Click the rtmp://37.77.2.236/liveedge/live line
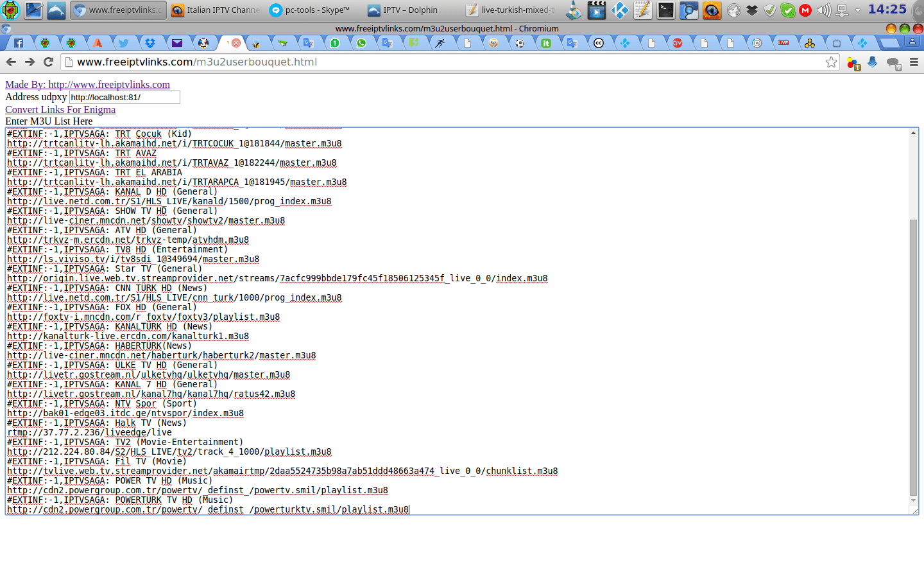Image resolution: width=924 pixels, height=578 pixels. [x=89, y=432]
